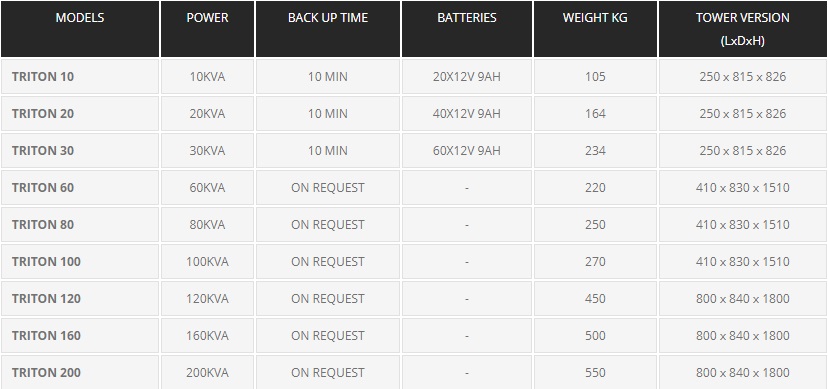Screen dimensions: 828x389
Task: Select the TRITON 120 row label
Action: 46,298
